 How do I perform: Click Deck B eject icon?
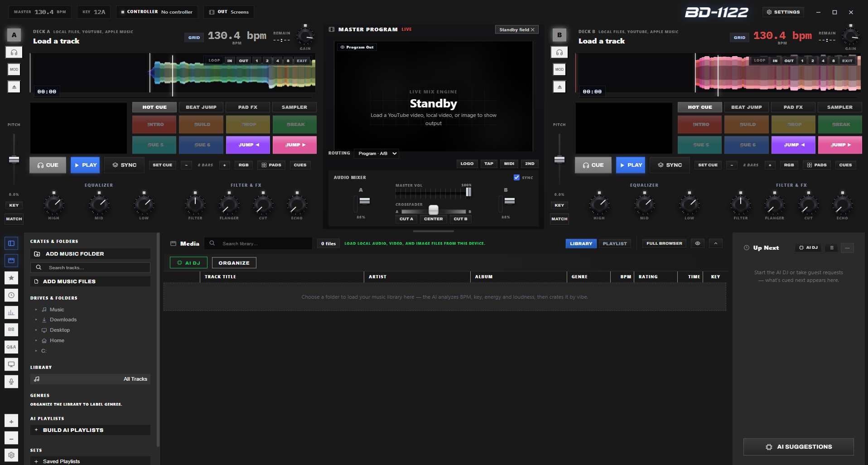click(559, 87)
